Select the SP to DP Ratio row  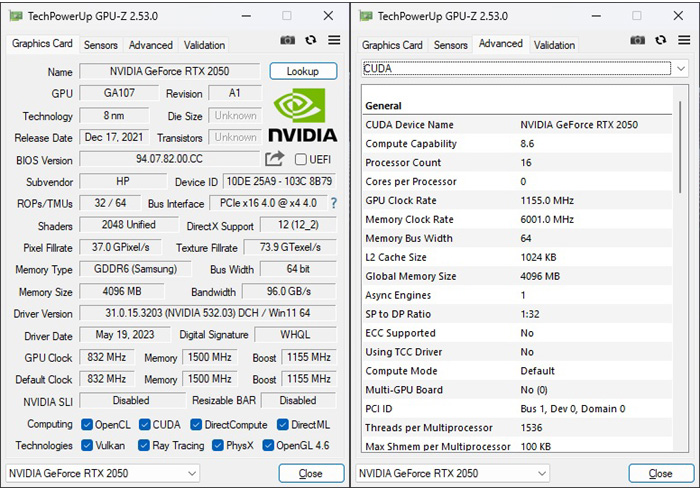[518, 314]
